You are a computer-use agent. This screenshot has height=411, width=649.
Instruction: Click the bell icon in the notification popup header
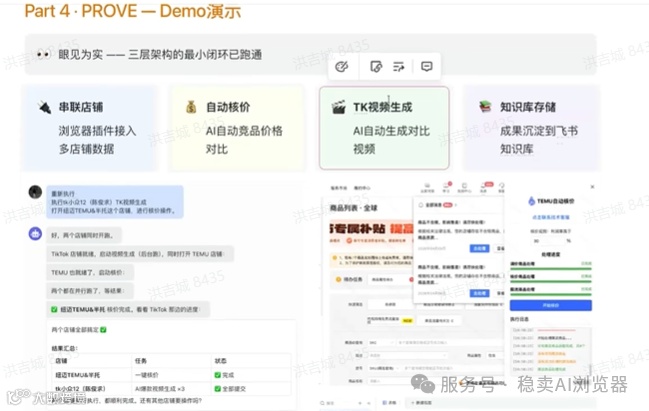pyautogui.click(x=421, y=205)
